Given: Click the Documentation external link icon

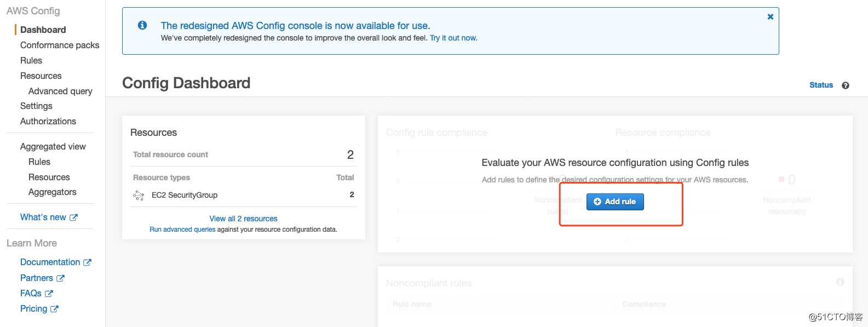Looking at the screenshot, I should [87, 262].
